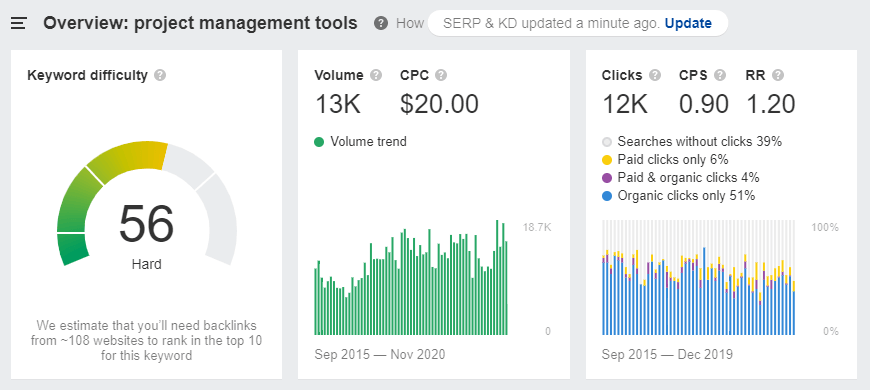Viewport: 870px width, 390px height.
Task: Click the purple Paid & organic clicks legend dot
Action: coord(607,178)
